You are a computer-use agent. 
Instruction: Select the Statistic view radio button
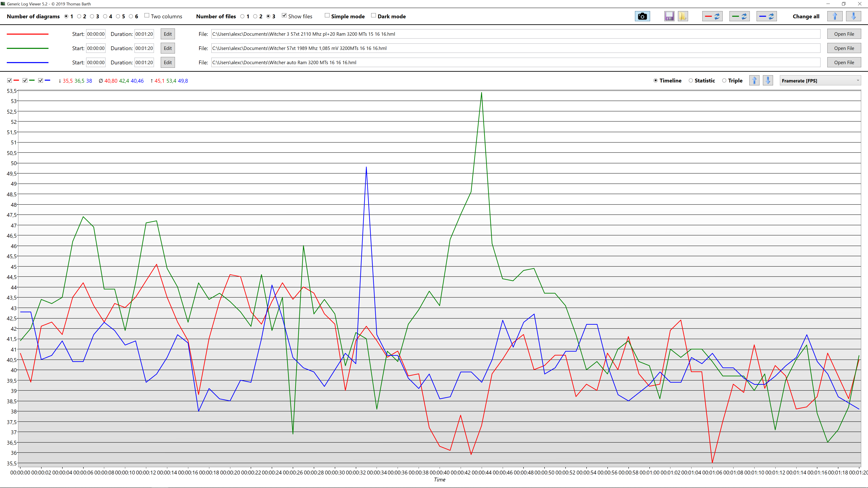click(x=691, y=80)
